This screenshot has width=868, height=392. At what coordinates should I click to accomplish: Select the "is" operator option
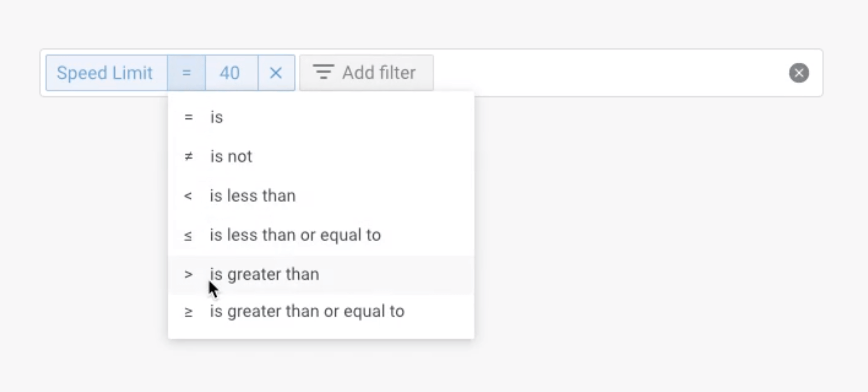coord(217,117)
